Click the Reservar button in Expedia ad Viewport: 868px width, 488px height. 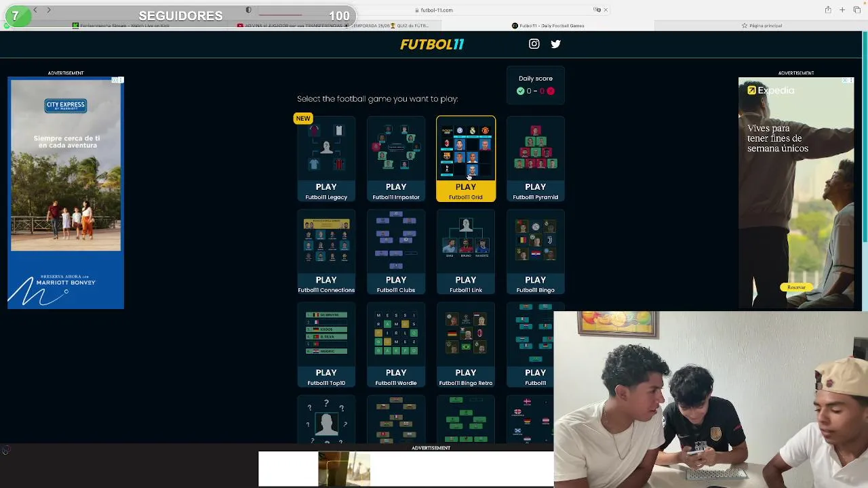796,287
